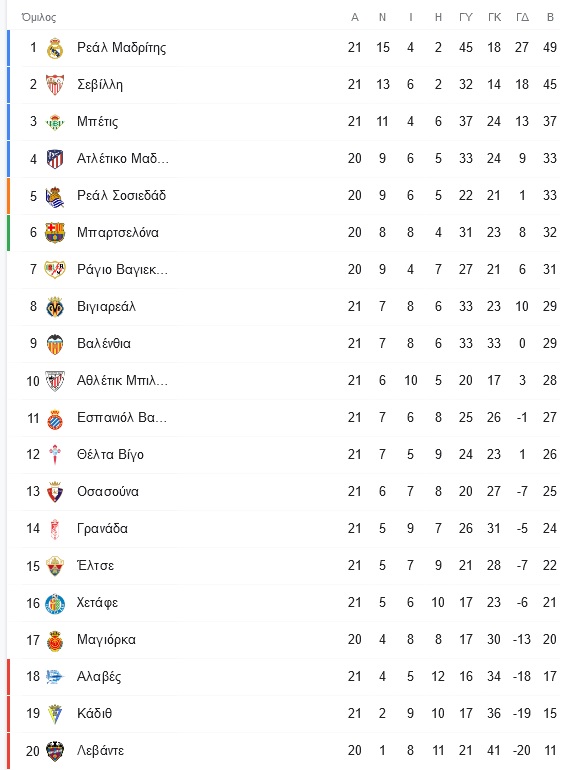Click the Real Madrid crest icon
The width and height of the screenshot is (579, 770).
[x=55, y=48]
